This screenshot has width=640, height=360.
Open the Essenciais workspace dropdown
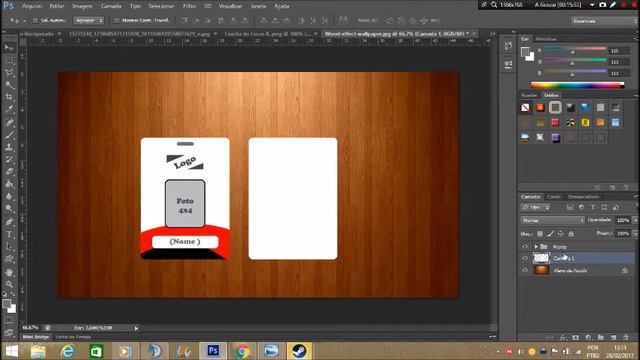605,20
